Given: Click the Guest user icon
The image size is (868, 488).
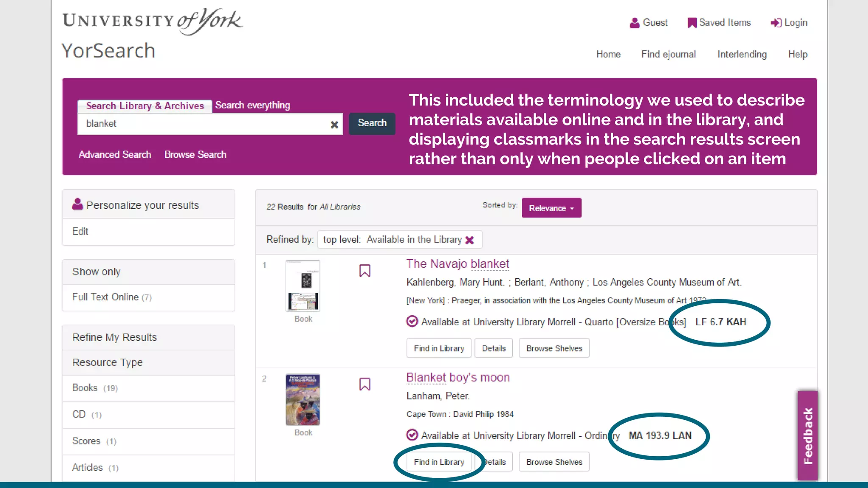Looking at the screenshot, I should click(634, 23).
